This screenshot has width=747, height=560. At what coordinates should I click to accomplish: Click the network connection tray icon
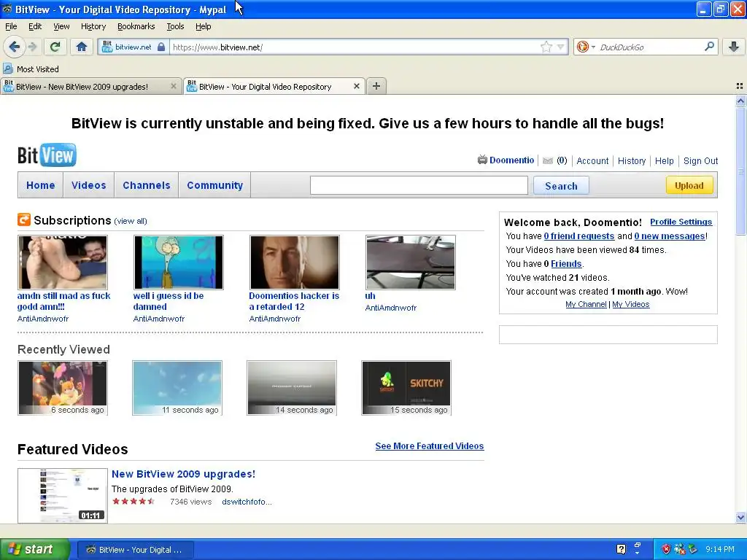(680, 549)
